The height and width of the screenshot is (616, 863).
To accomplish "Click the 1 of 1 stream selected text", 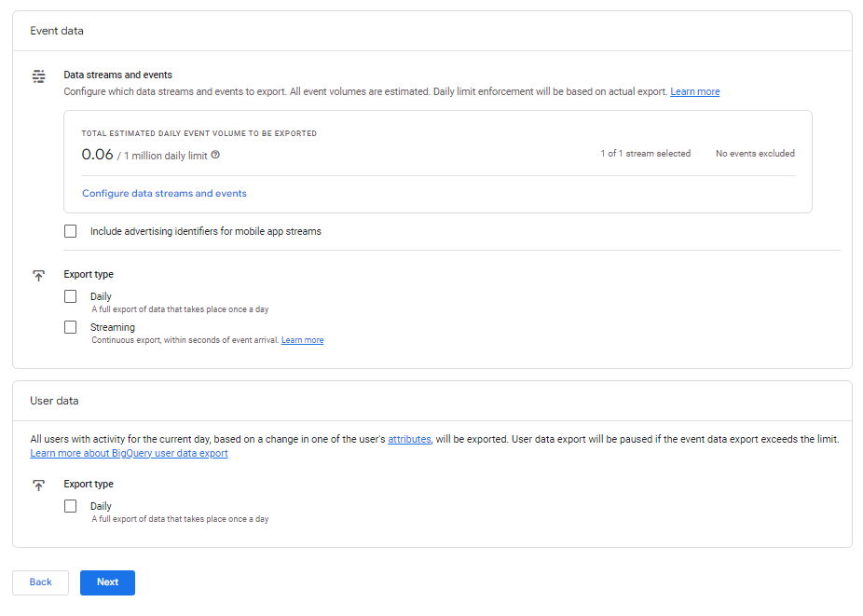I will 645,154.
